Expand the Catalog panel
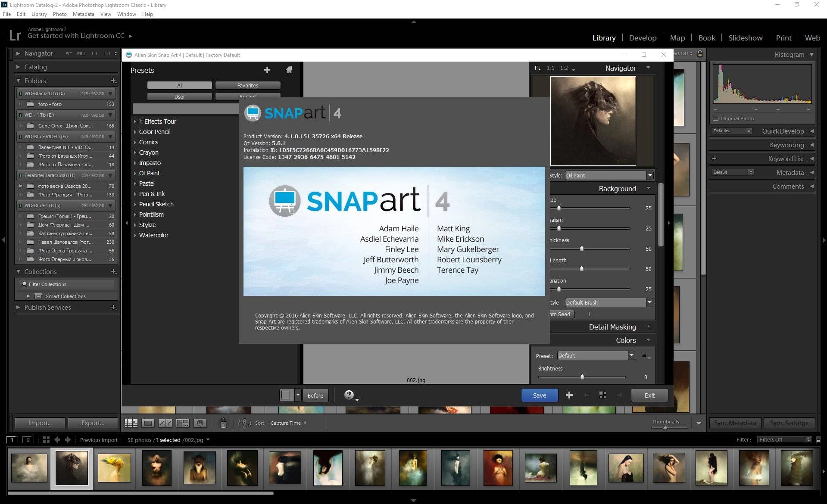 click(x=18, y=67)
